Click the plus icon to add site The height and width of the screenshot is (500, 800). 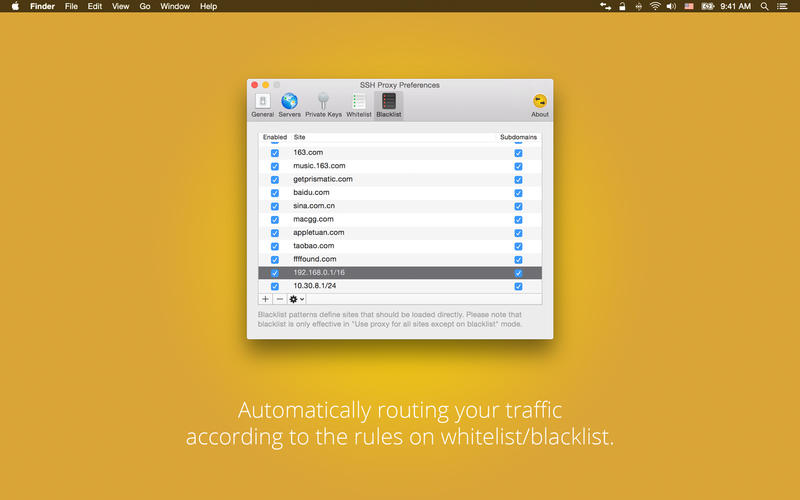coord(265,299)
